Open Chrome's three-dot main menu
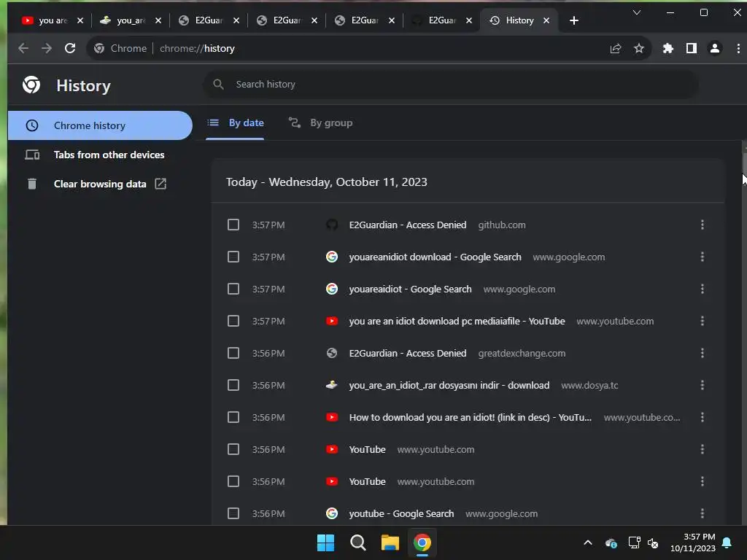This screenshot has height=560, width=747. pyautogui.click(x=738, y=48)
